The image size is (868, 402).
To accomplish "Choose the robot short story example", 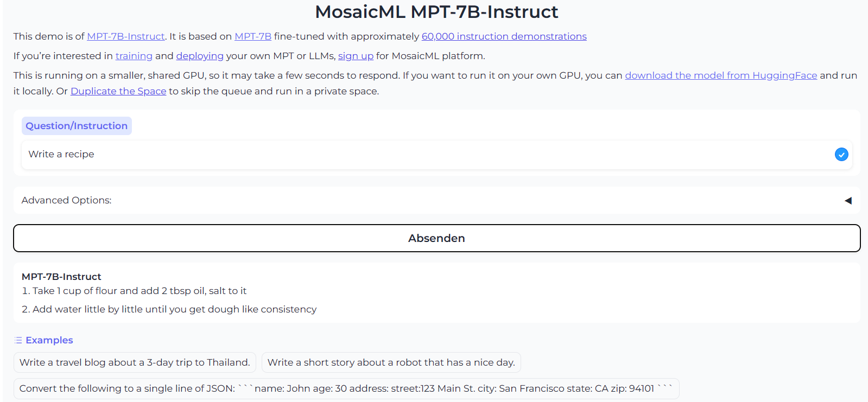I will point(391,362).
